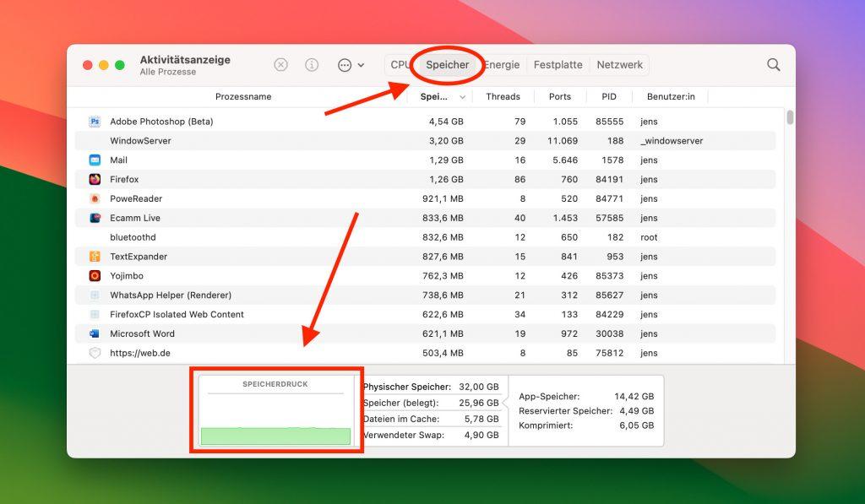
Task: Click the https://web.de shield icon
Action: (95, 353)
